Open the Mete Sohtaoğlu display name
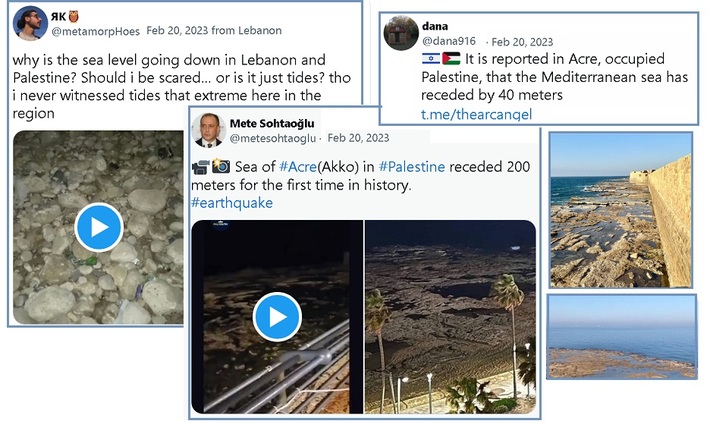 274,122
